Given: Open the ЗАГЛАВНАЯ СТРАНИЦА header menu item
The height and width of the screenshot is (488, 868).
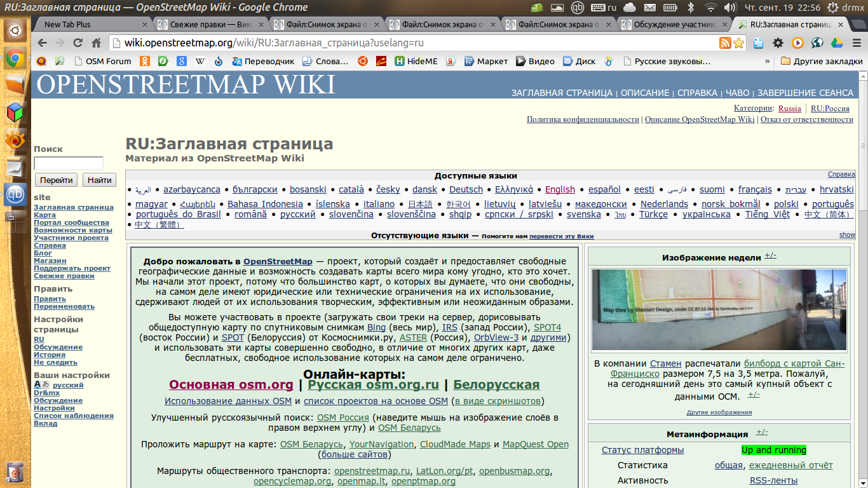Looking at the screenshot, I should click(x=562, y=93).
